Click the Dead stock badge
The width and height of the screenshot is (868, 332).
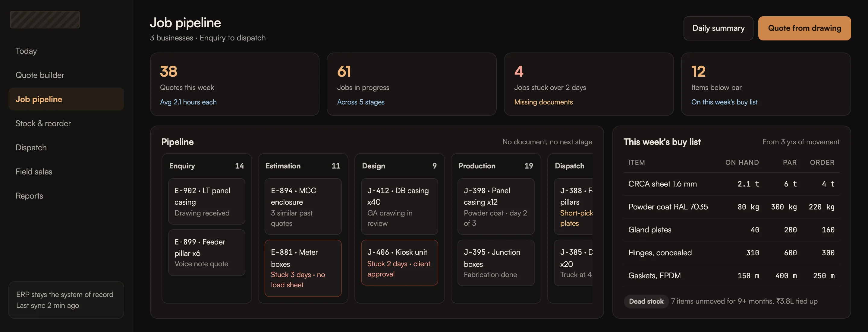click(x=646, y=301)
